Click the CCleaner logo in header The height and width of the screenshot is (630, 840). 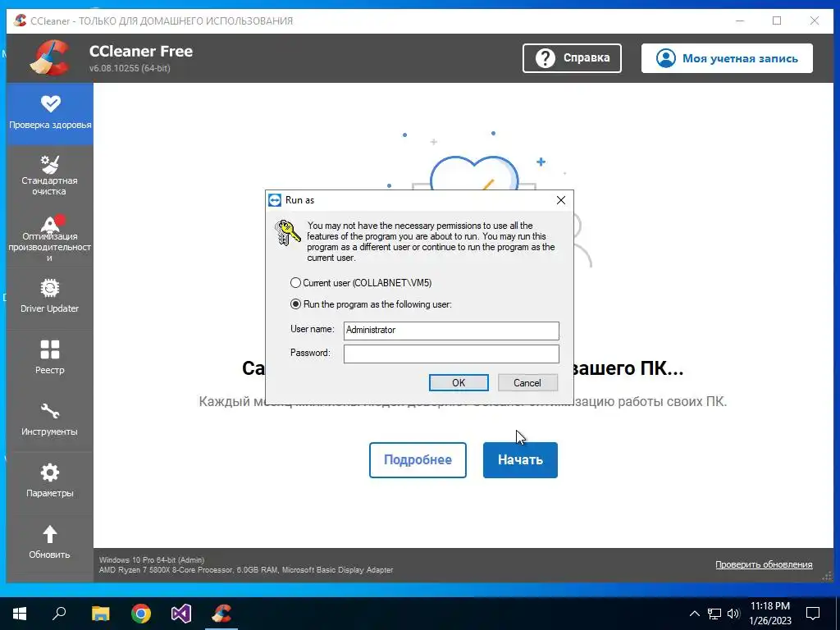coord(50,58)
